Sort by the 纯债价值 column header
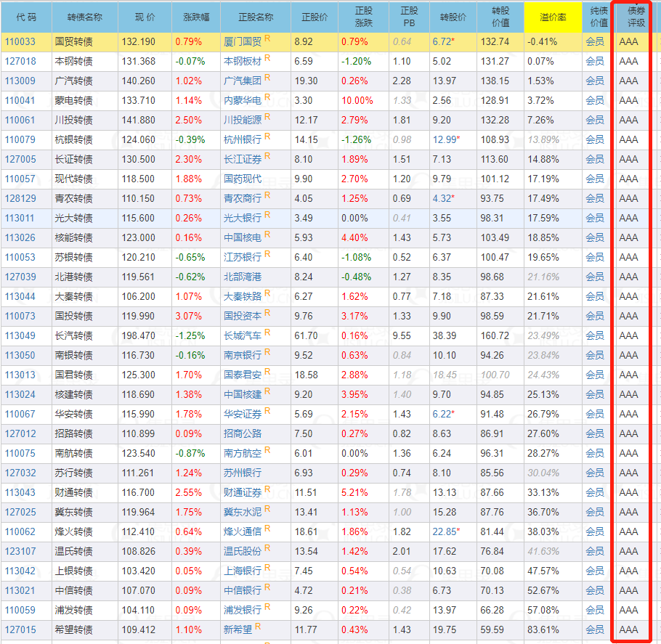 [x=599, y=17]
